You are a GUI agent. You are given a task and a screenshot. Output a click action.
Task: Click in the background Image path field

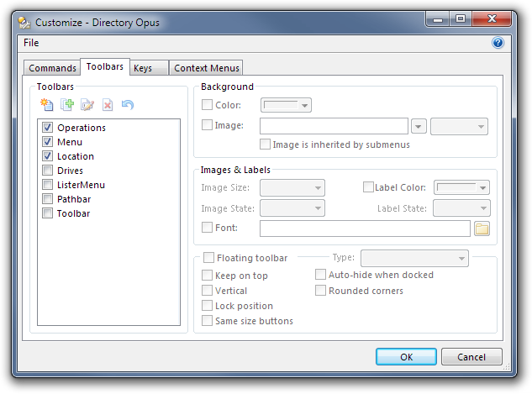coord(334,127)
